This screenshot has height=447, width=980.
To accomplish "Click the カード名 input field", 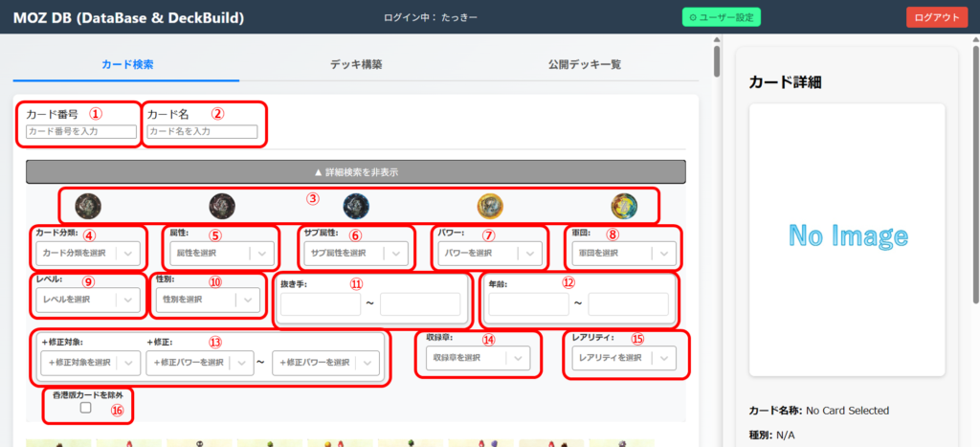I will tap(202, 131).
